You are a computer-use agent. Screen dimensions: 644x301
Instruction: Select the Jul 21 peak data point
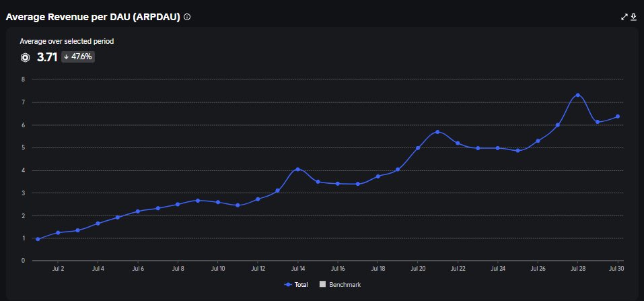[438, 132]
